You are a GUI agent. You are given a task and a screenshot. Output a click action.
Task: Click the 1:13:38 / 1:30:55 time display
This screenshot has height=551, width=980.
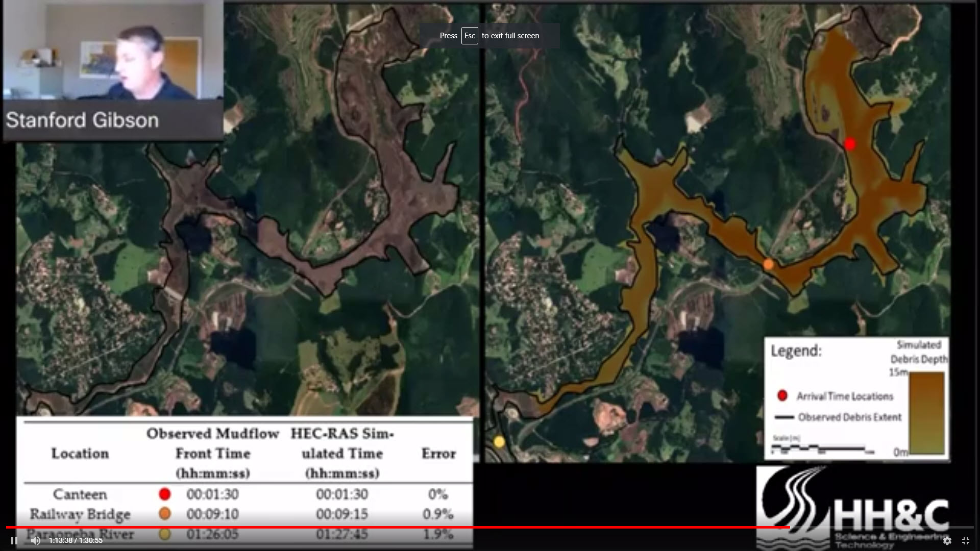pyautogui.click(x=76, y=540)
